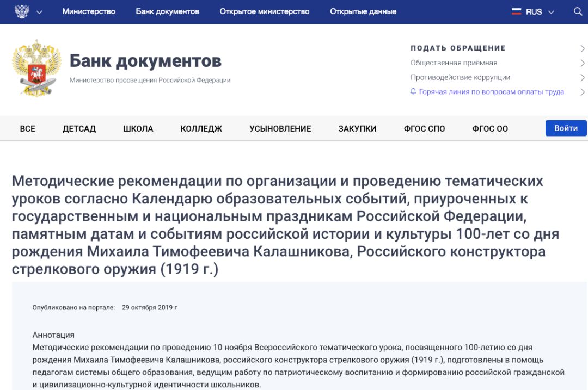Click the arrow next to Противодействие коррупции

pyautogui.click(x=583, y=77)
